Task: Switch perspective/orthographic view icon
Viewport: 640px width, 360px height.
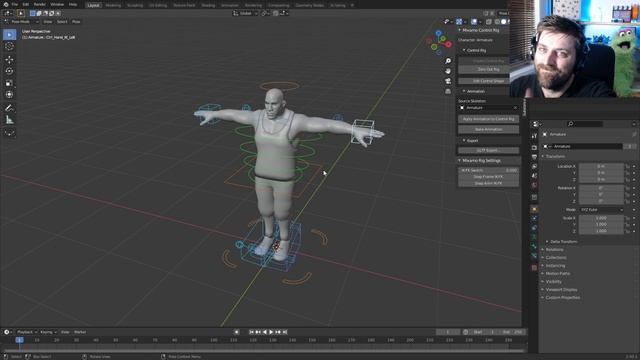Action: (448, 91)
